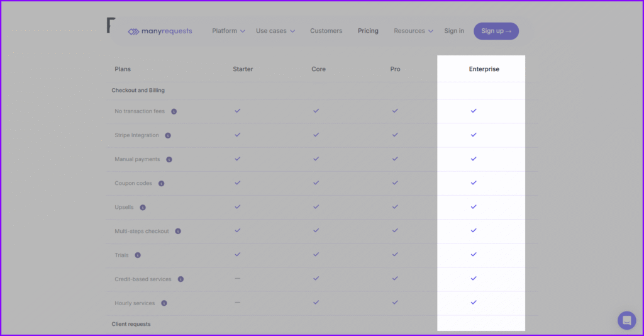Click info icon beside Coupon codes
The width and height of the screenshot is (644, 336).
pyautogui.click(x=161, y=184)
